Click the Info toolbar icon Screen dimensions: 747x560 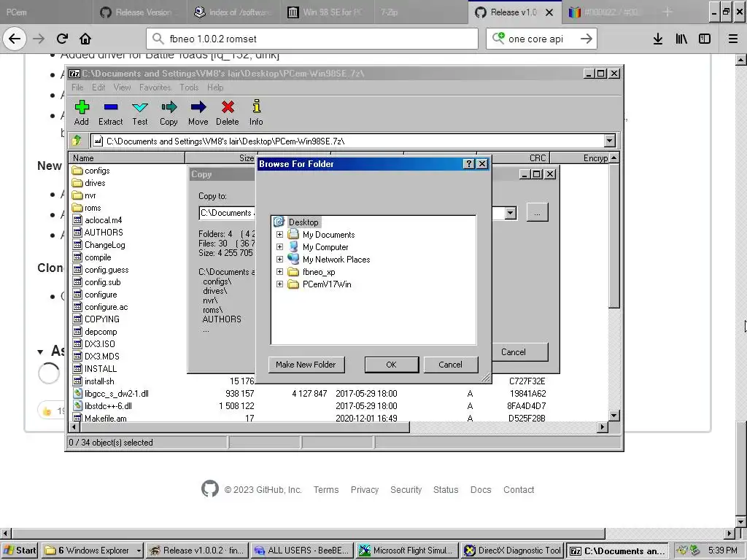(256, 113)
